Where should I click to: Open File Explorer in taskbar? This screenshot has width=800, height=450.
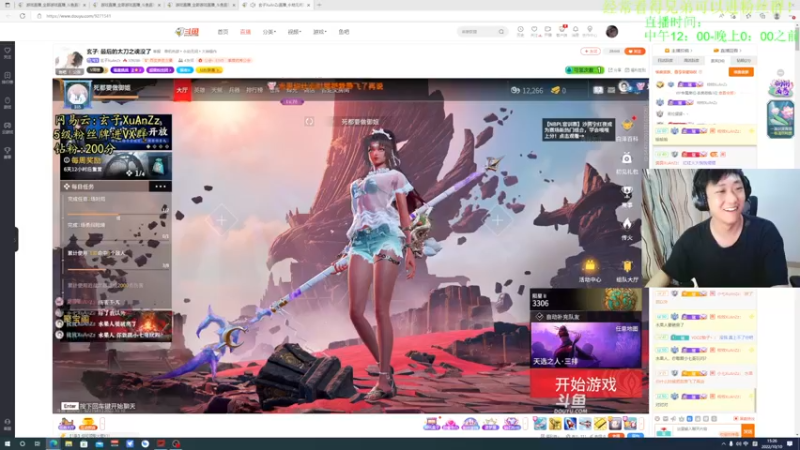point(68,444)
